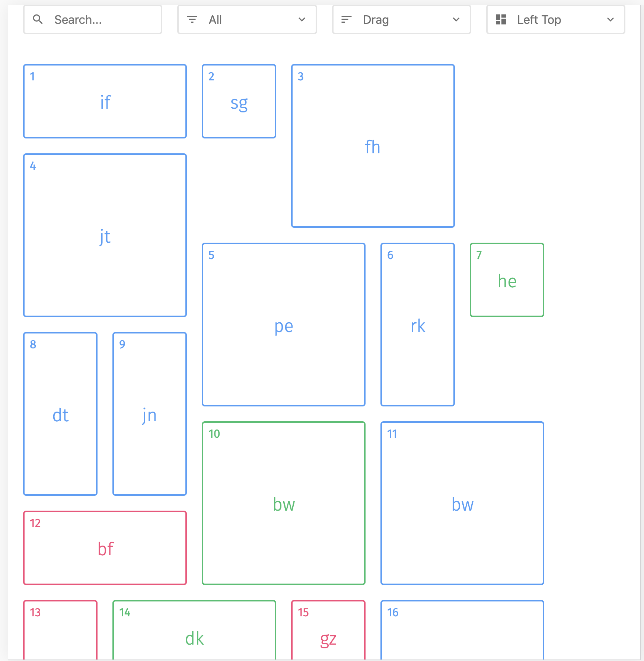The image size is (644, 661).
Task: Select tile 1 labeled if
Action: 105,101
